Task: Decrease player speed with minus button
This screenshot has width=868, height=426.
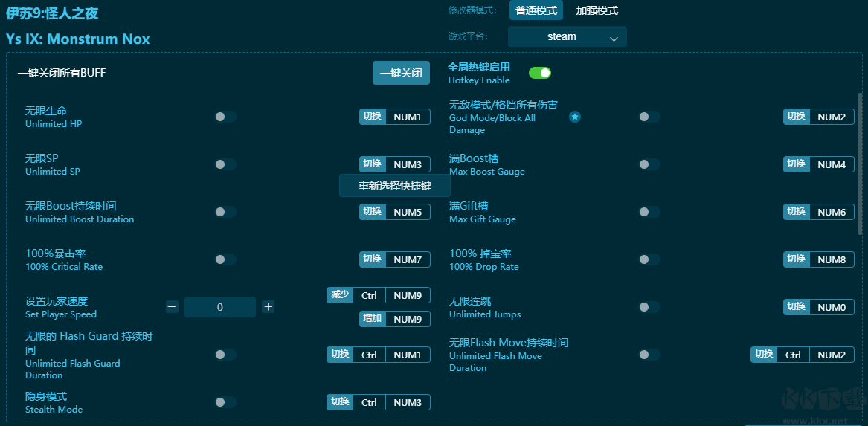Action: pos(172,306)
